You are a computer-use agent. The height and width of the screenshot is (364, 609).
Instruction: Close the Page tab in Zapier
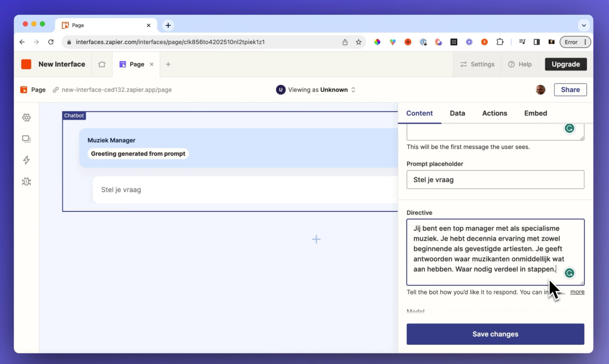point(152,64)
